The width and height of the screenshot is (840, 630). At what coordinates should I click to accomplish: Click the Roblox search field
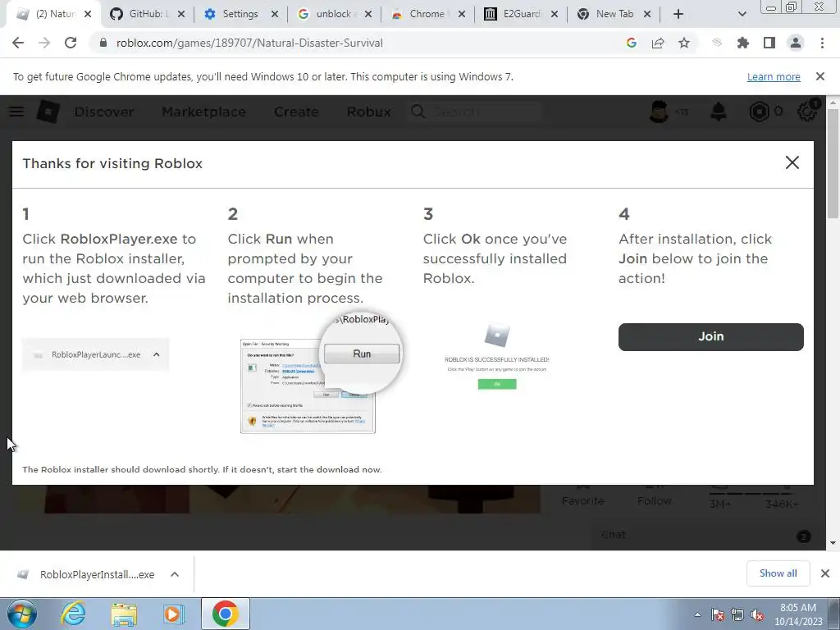477,112
